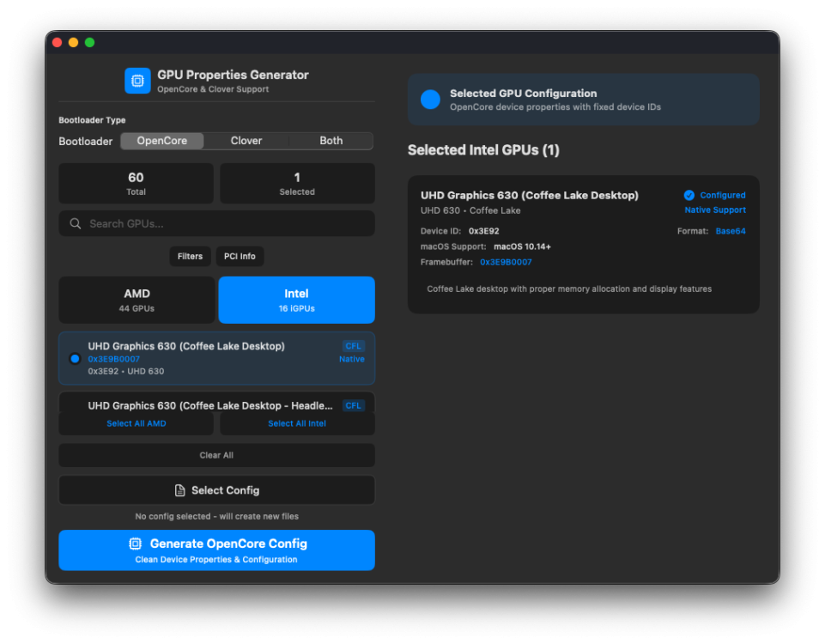Click the blue Configured checkmark icon
This screenshot has width=825, height=644.
click(689, 195)
